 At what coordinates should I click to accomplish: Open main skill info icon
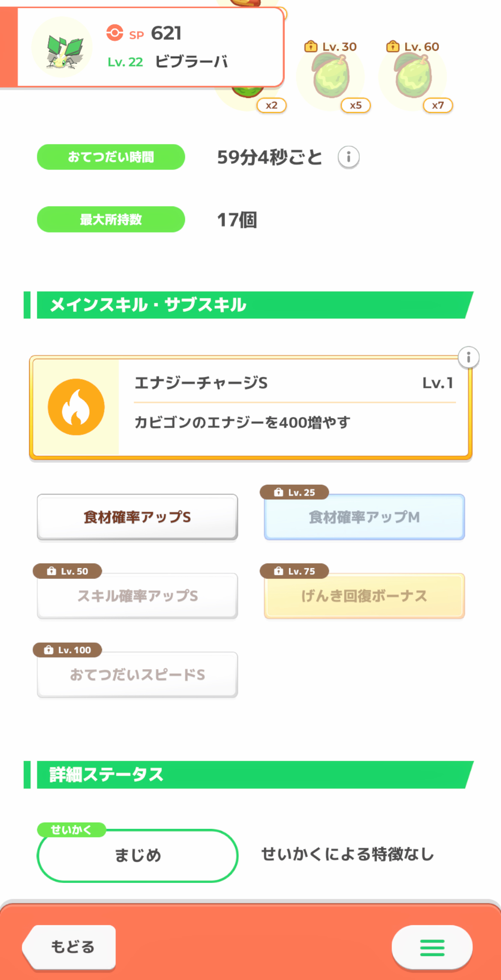coord(468,357)
